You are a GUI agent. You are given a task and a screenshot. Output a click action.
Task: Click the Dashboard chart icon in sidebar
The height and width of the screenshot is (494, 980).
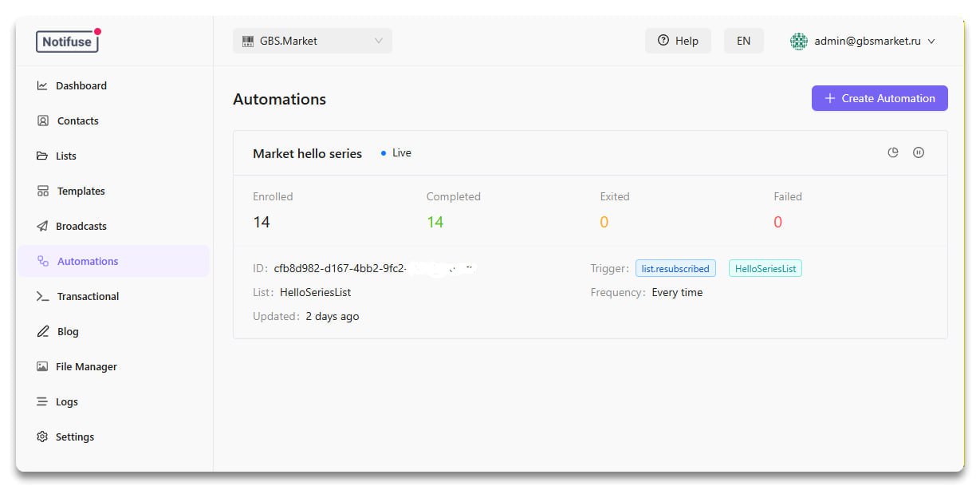click(x=42, y=85)
